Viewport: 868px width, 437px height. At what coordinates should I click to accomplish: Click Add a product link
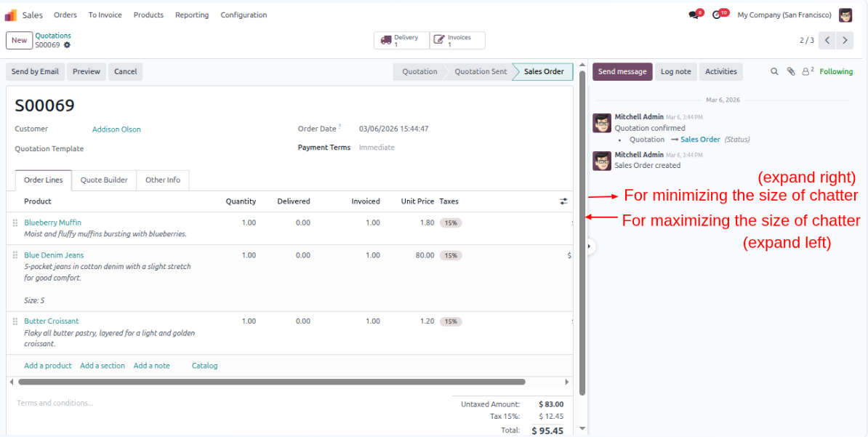[48, 366]
